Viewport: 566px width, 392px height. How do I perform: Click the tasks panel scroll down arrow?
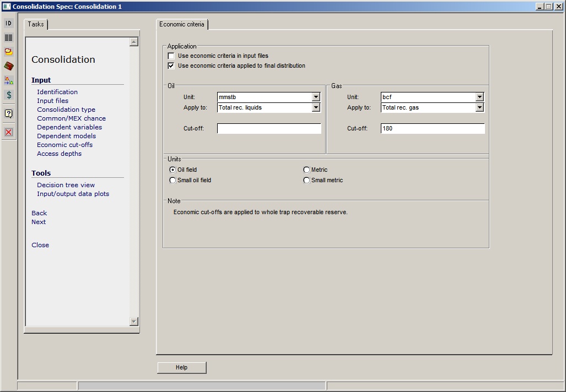133,322
